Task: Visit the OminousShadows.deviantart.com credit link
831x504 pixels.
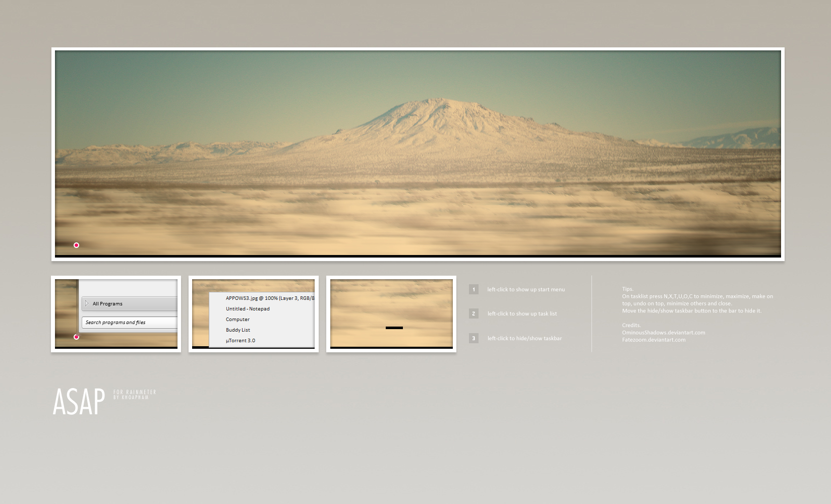Action: click(x=663, y=333)
